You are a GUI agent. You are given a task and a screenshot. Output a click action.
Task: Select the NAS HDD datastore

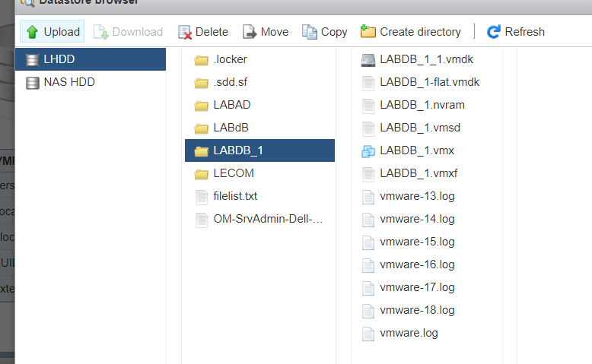(91, 82)
